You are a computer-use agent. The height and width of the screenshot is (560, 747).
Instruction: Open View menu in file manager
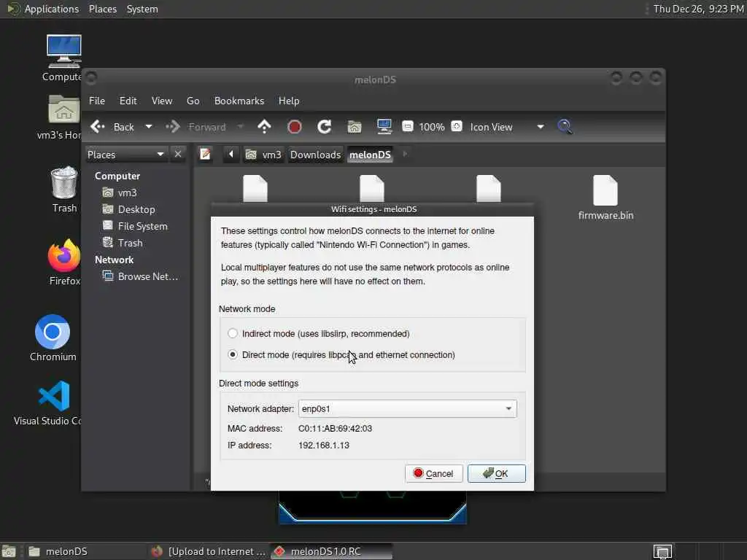(162, 101)
